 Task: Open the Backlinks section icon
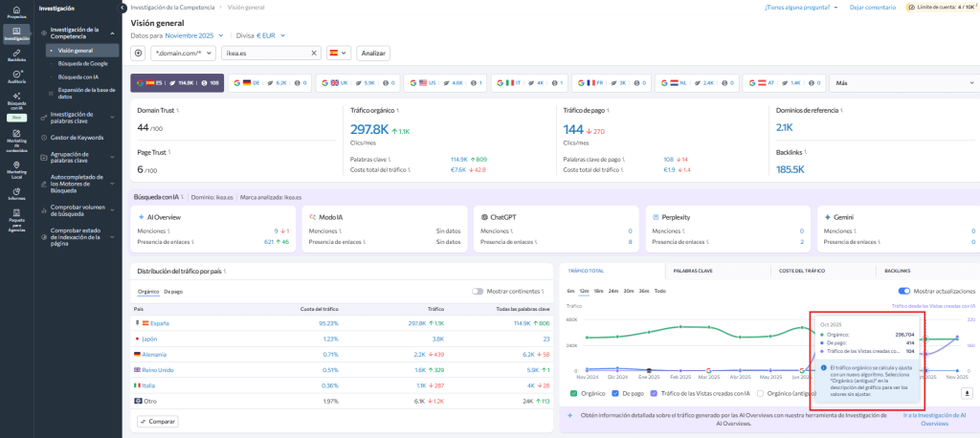click(x=16, y=55)
